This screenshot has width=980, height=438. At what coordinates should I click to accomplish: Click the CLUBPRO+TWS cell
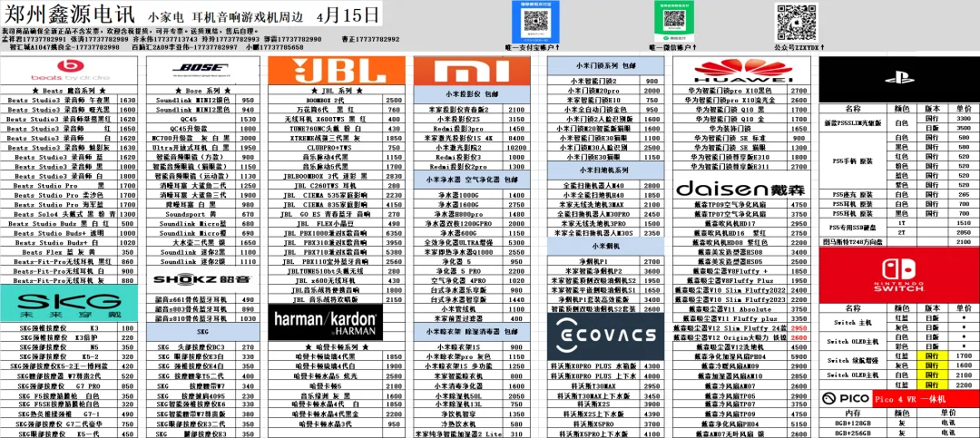click(326, 148)
